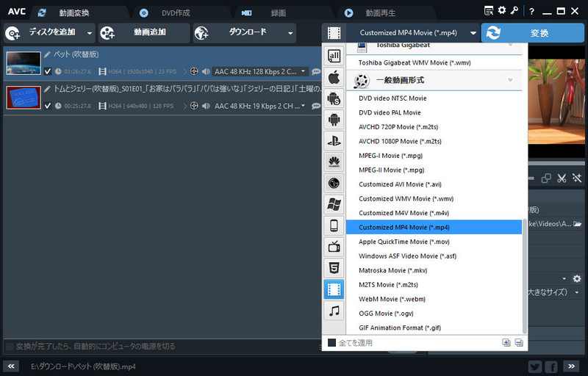The width and height of the screenshot is (588, 376).
Task: Collapse the Toshiba Gigabeat section
Action: [x=510, y=45]
